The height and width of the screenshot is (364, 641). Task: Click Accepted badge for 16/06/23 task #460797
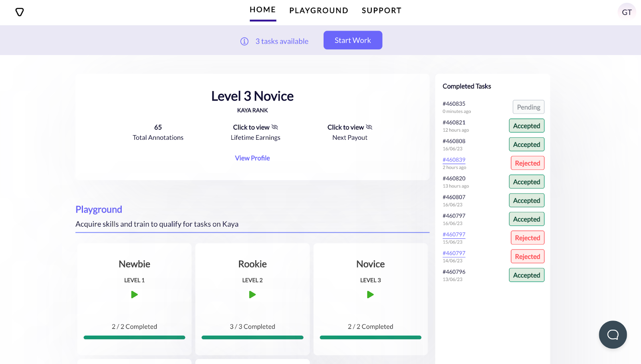click(x=527, y=219)
